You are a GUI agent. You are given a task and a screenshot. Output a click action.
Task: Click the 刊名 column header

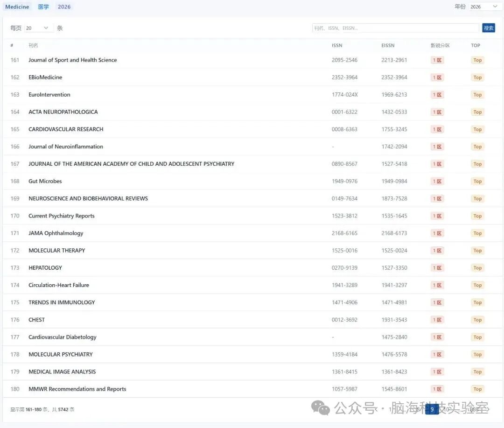coord(33,45)
